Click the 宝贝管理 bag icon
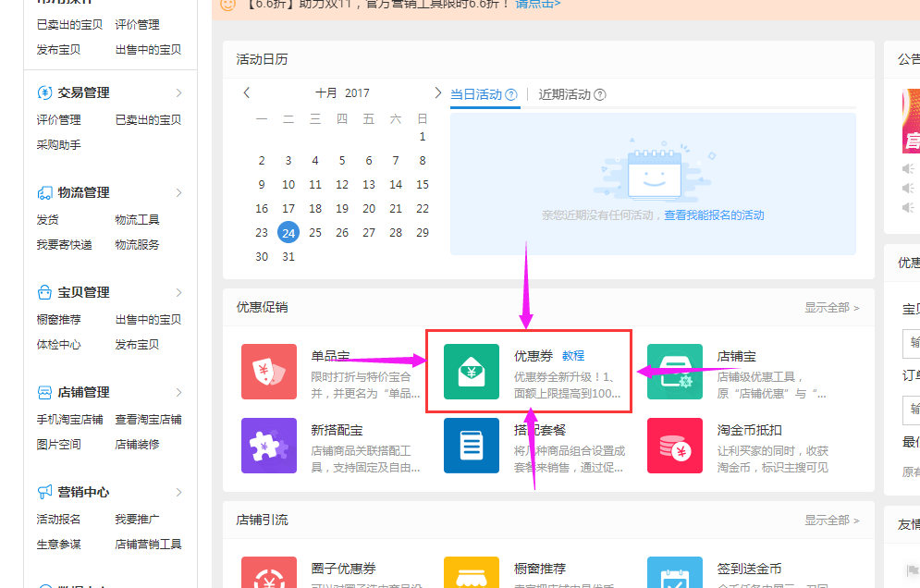Screen dimensions: 920x588 coord(44,292)
